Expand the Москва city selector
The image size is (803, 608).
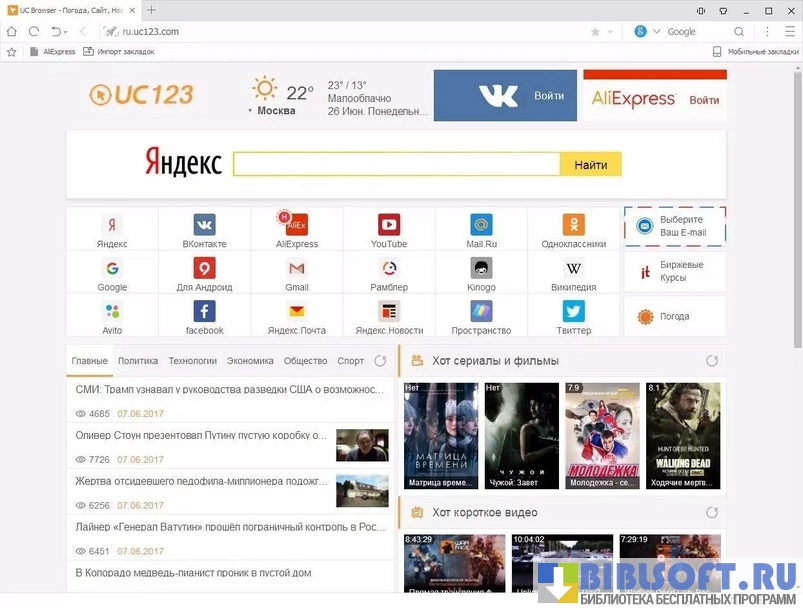click(x=250, y=111)
